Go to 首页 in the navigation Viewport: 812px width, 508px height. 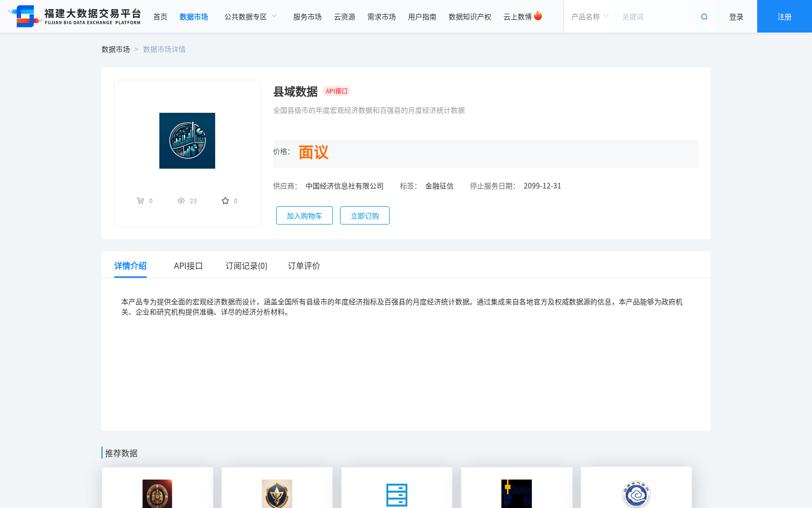point(160,17)
